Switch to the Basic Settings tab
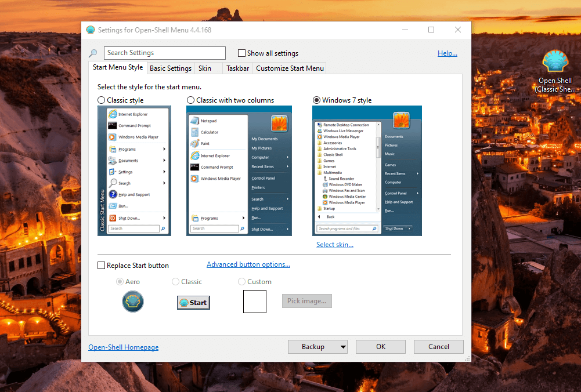Image resolution: width=581 pixels, height=392 pixels. pos(171,68)
